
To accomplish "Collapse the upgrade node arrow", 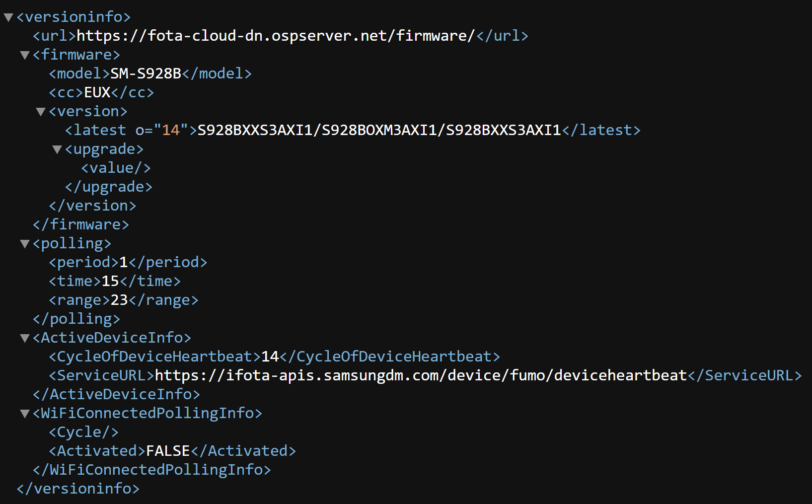I will coord(57,149).
